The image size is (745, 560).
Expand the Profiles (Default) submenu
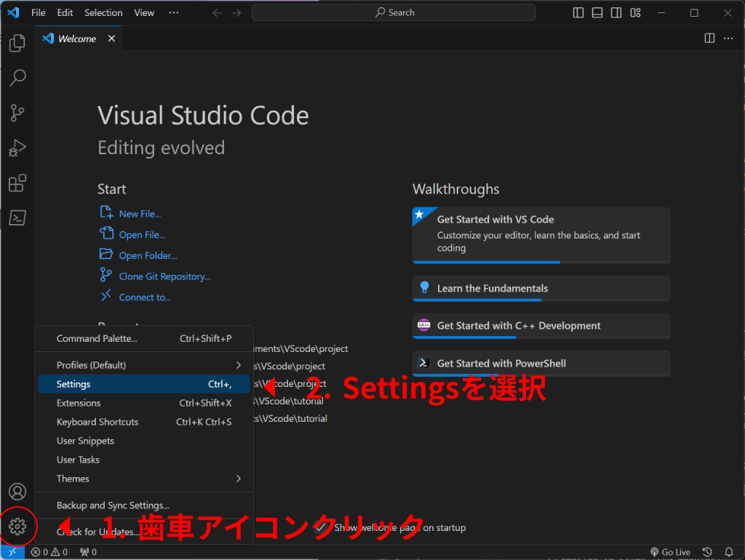click(144, 365)
